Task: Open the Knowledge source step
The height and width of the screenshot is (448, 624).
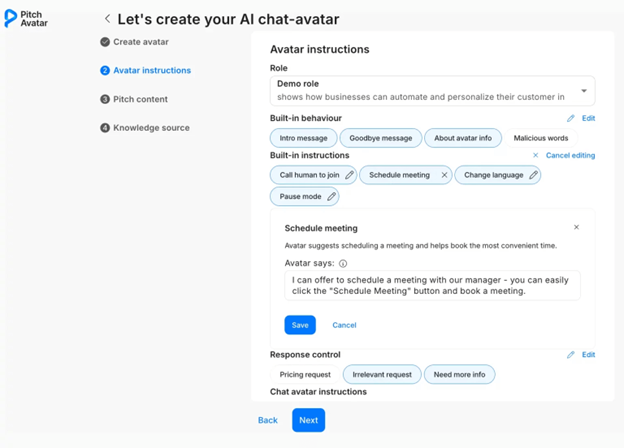Action: [150, 128]
